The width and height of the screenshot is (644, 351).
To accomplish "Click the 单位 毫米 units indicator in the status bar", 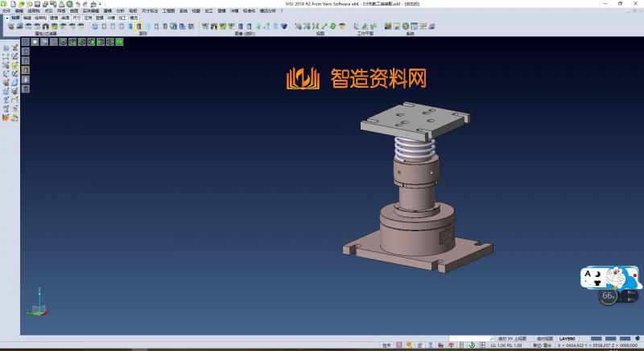I will pos(542,345).
